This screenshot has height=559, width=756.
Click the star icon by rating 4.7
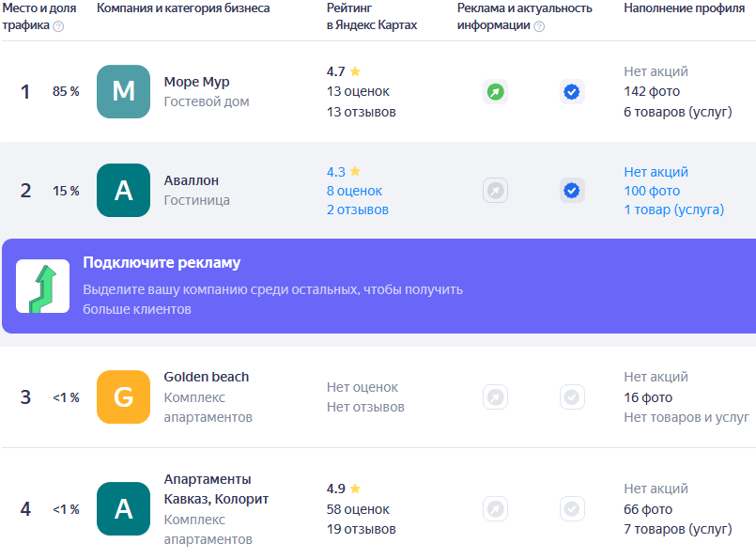point(355,71)
